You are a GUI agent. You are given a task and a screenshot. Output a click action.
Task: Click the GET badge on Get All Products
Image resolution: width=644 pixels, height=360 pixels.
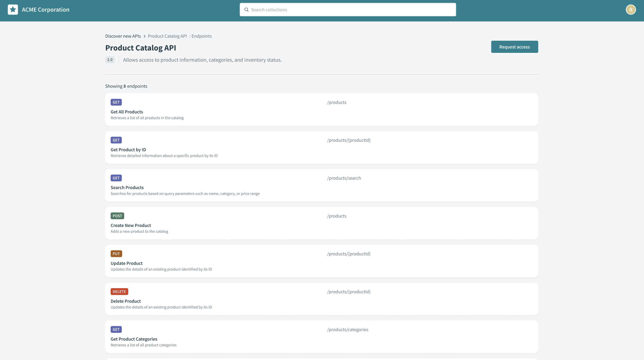click(x=116, y=102)
